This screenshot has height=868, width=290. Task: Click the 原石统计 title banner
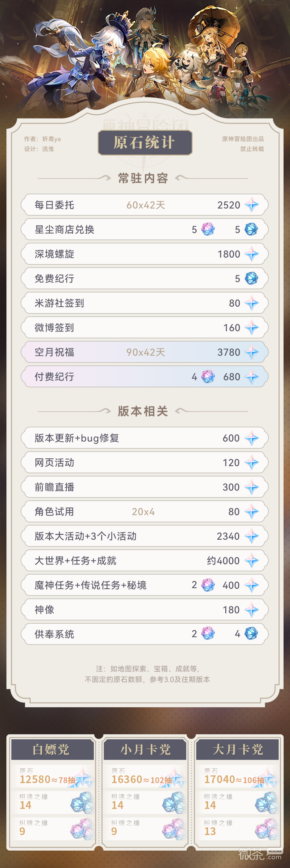tap(145, 143)
